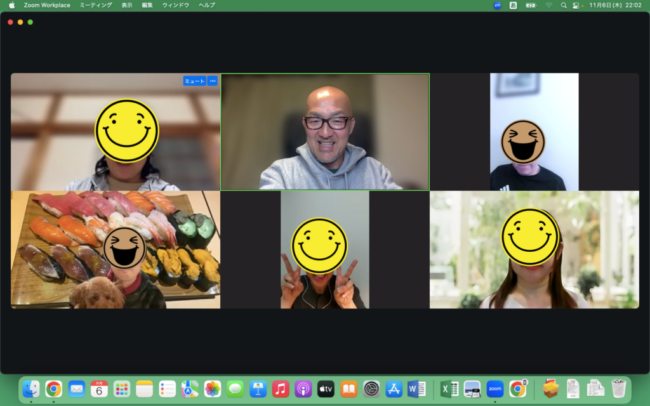
Task: Click the ヘルプ menu item
Action: pos(206,5)
